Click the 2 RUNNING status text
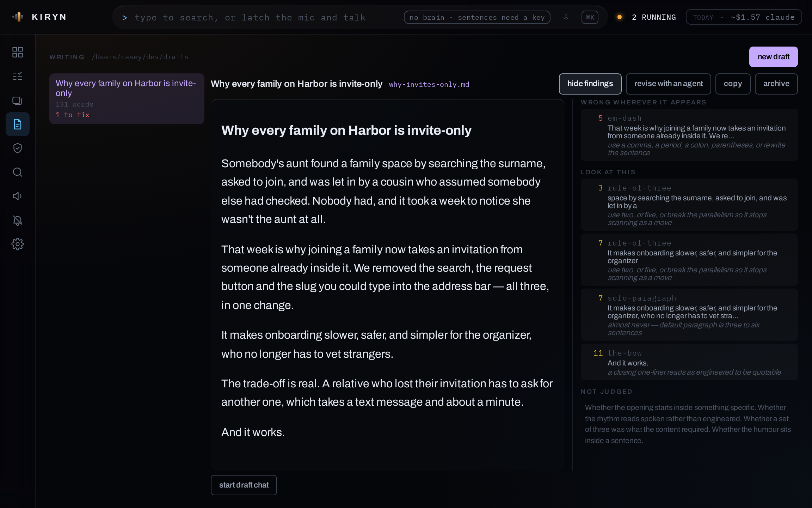The image size is (812, 508). [654, 17]
